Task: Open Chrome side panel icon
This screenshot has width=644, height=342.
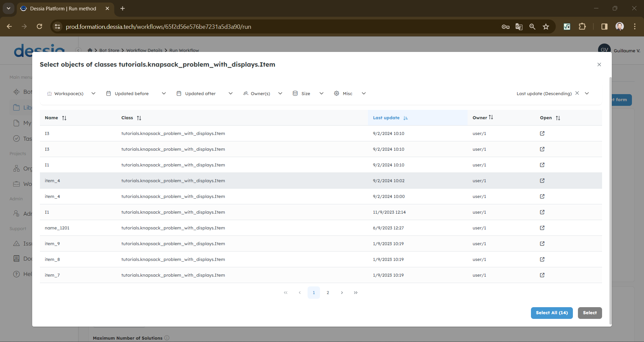Action: (604, 26)
